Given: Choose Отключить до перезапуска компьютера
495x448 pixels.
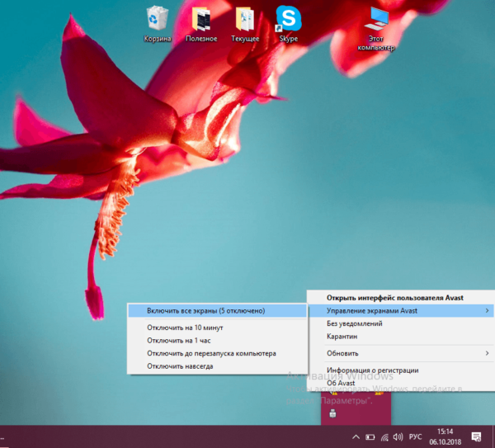Looking at the screenshot, I should [217, 354].
